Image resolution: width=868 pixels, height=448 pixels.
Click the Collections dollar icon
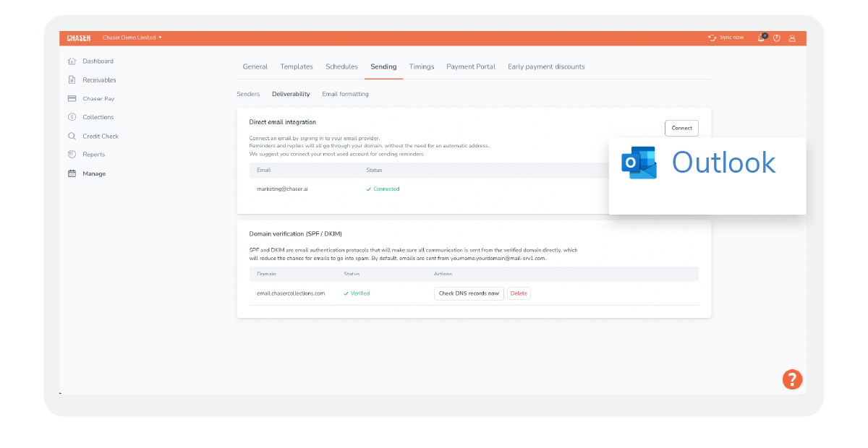tap(72, 117)
